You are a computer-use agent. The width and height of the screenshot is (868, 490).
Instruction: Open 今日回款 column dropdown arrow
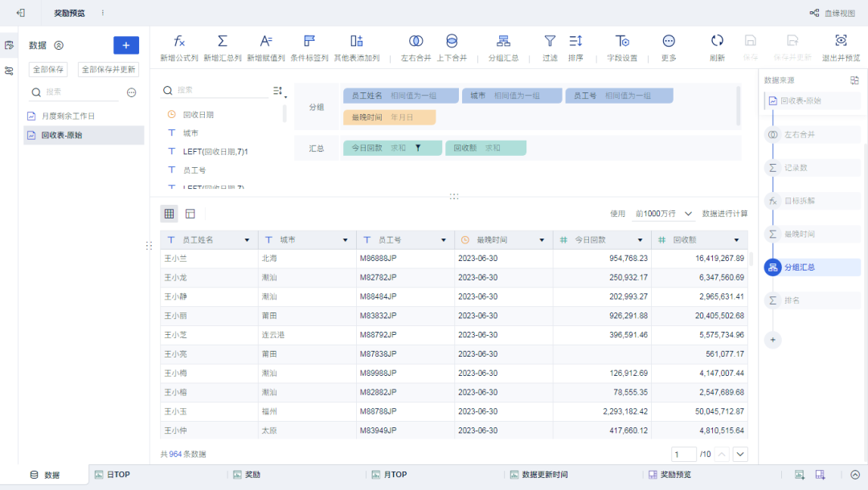[640, 240]
